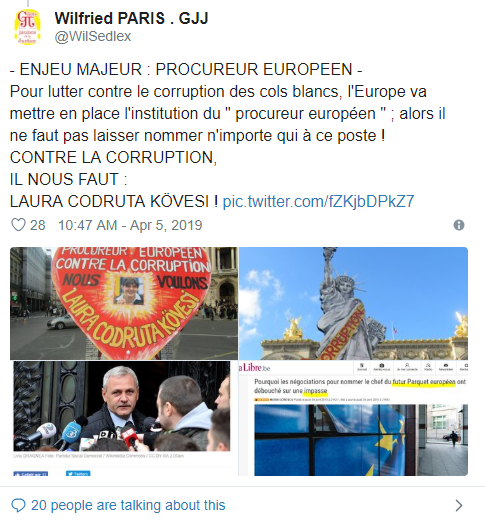The image size is (485, 524).
Task: Open the @WilSedlex handle link
Action: pyautogui.click(x=93, y=36)
